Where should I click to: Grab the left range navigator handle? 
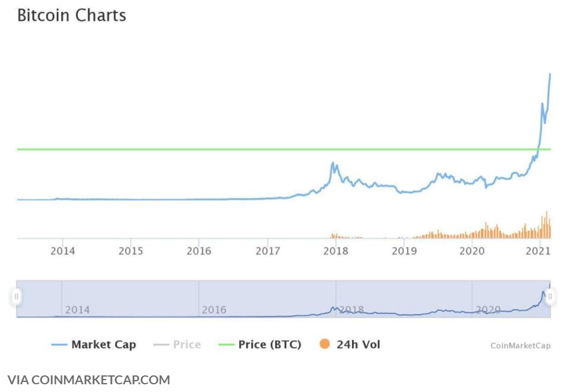coord(17,296)
